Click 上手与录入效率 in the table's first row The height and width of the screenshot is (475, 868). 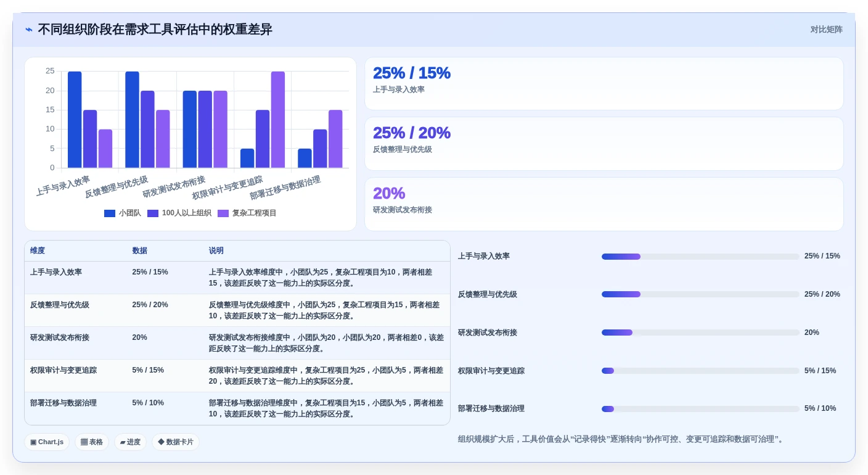pyautogui.click(x=56, y=272)
